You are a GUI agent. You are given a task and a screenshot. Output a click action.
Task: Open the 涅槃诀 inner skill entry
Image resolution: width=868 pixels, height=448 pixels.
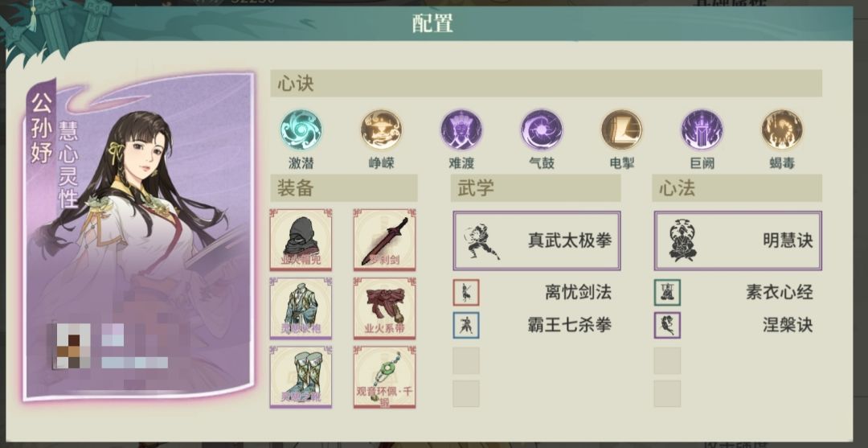(734, 325)
